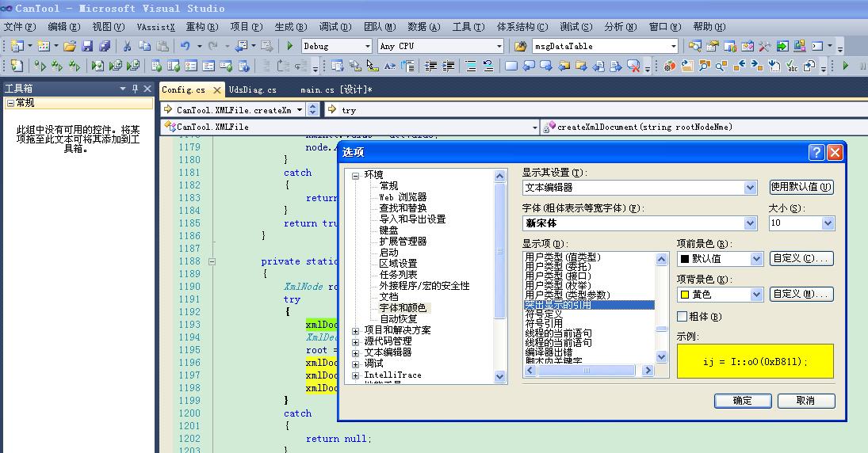This screenshot has height=453, width=868.
Task: Open the 编辑(E) menu
Action: 64,27
